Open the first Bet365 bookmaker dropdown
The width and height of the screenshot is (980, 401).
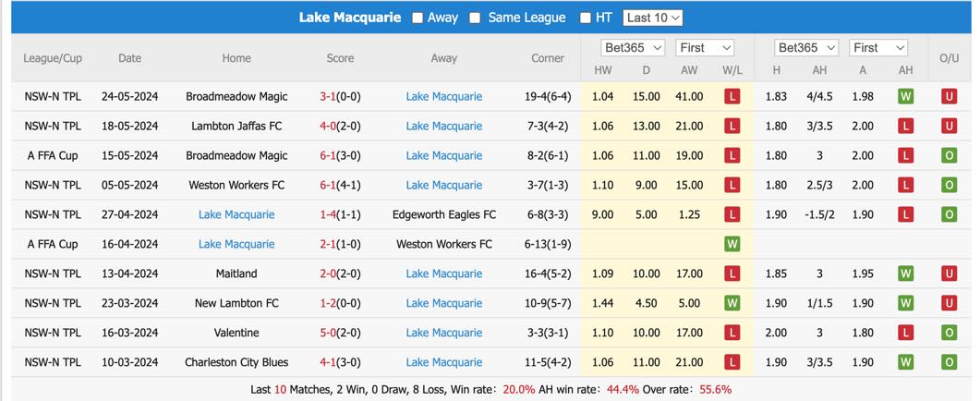[633, 47]
